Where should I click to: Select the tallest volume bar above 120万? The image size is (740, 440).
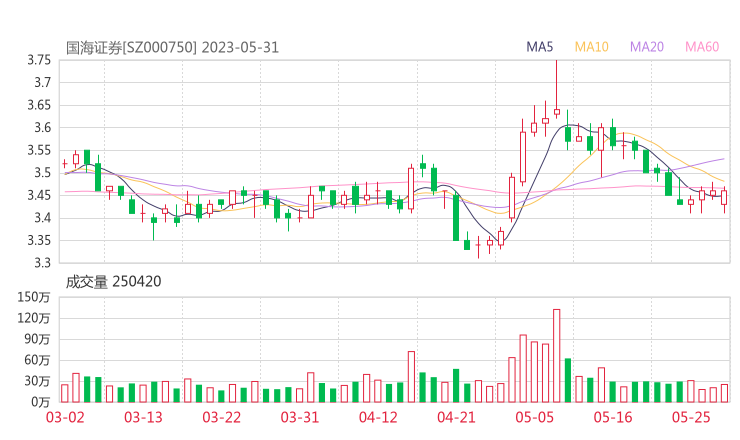click(x=556, y=356)
